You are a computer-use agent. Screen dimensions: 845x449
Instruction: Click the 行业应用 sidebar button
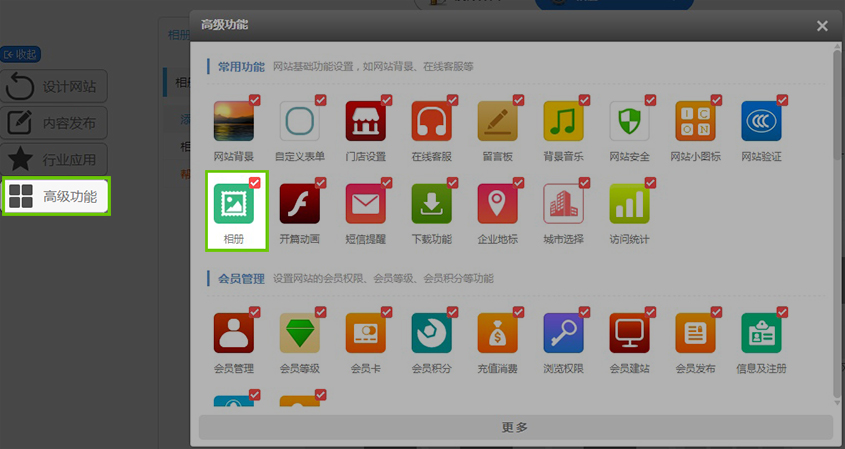(56, 159)
